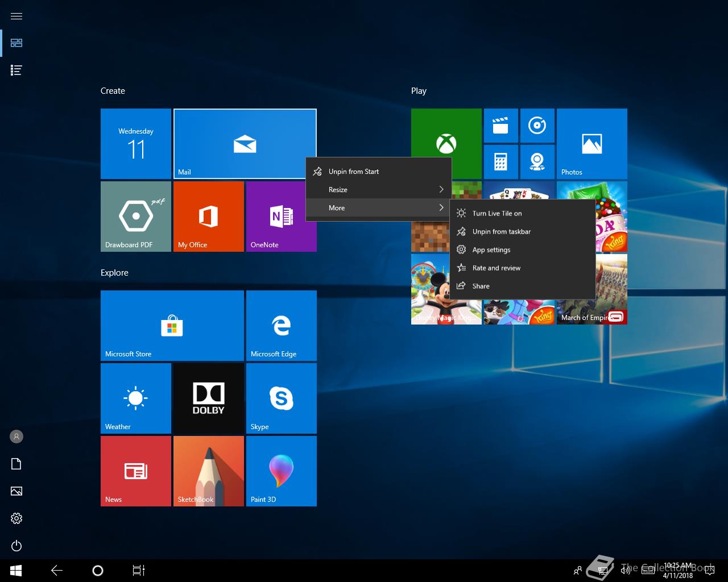Launch the Microsoft Edge tile
Image resolution: width=728 pixels, height=582 pixels.
pos(282,326)
